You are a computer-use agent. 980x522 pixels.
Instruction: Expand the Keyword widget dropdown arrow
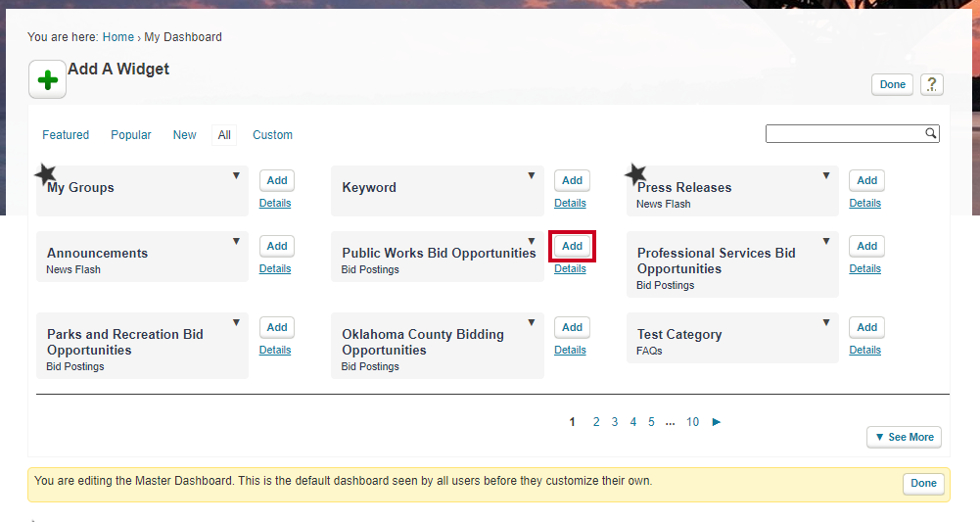pos(532,175)
